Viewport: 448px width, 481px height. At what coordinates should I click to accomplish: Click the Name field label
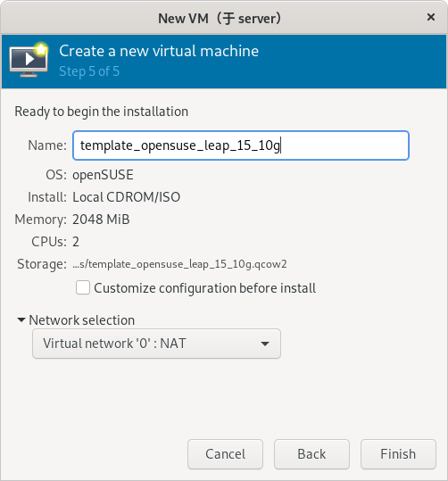(x=47, y=145)
